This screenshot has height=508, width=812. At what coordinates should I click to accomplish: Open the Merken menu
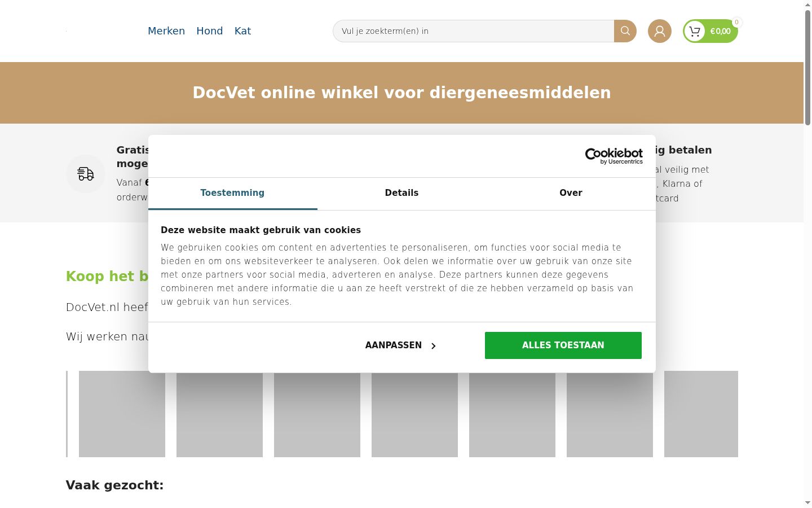[x=166, y=31]
